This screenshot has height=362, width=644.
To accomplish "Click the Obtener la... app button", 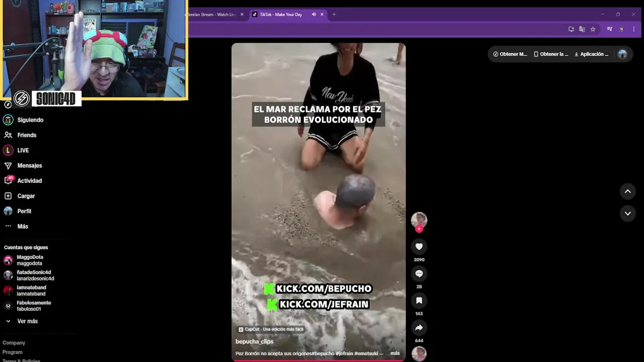I will point(551,54).
